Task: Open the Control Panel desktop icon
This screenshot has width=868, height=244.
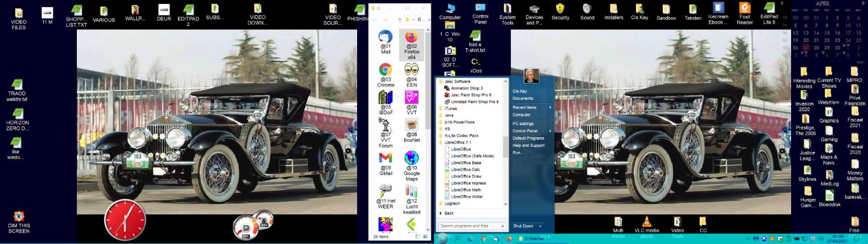Action: (x=480, y=14)
